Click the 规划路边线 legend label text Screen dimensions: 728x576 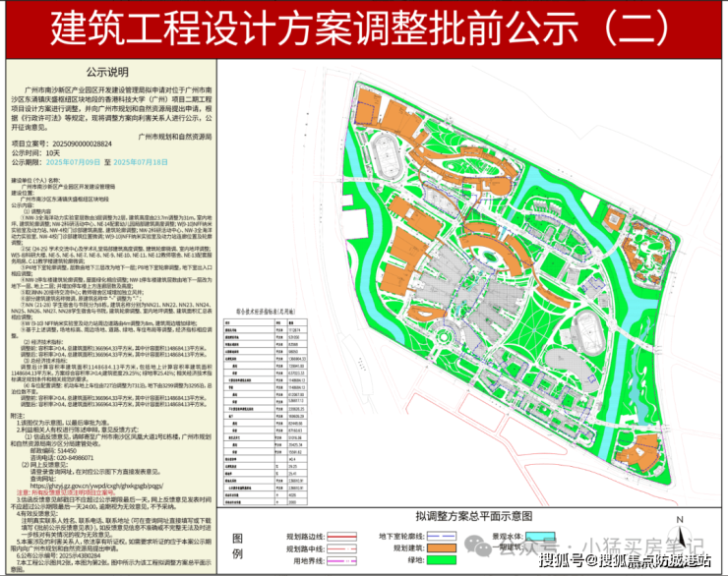click(305, 537)
